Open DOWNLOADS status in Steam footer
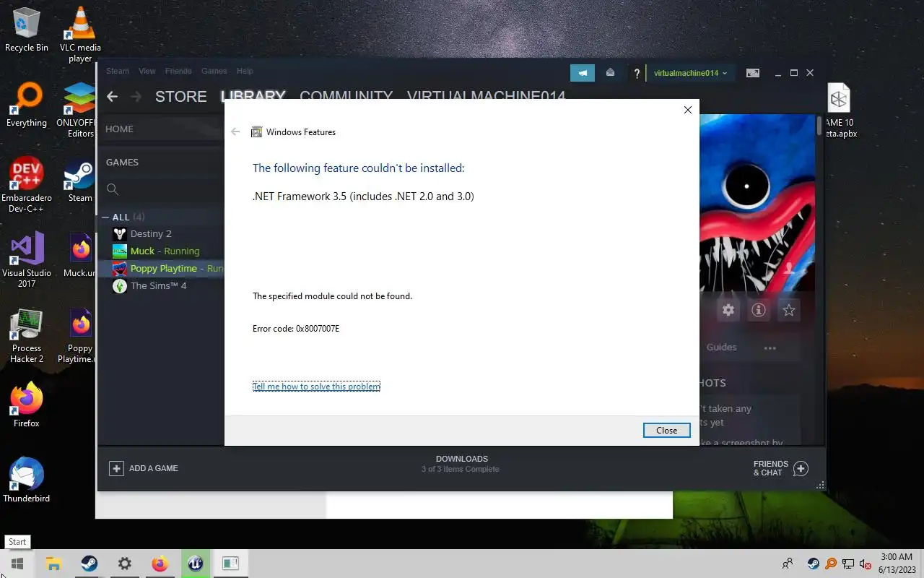This screenshot has height=578, width=924. (x=461, y=464)
